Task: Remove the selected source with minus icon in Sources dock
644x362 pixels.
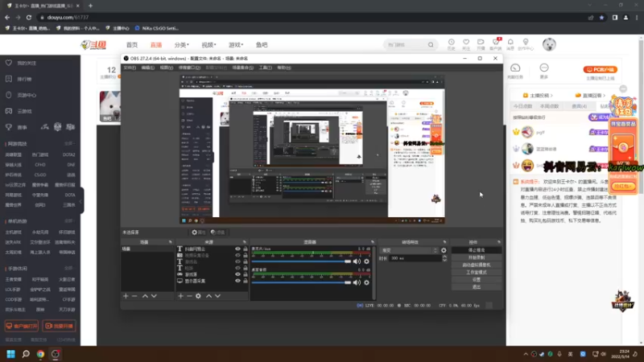Action: click(x=189, y=296)
